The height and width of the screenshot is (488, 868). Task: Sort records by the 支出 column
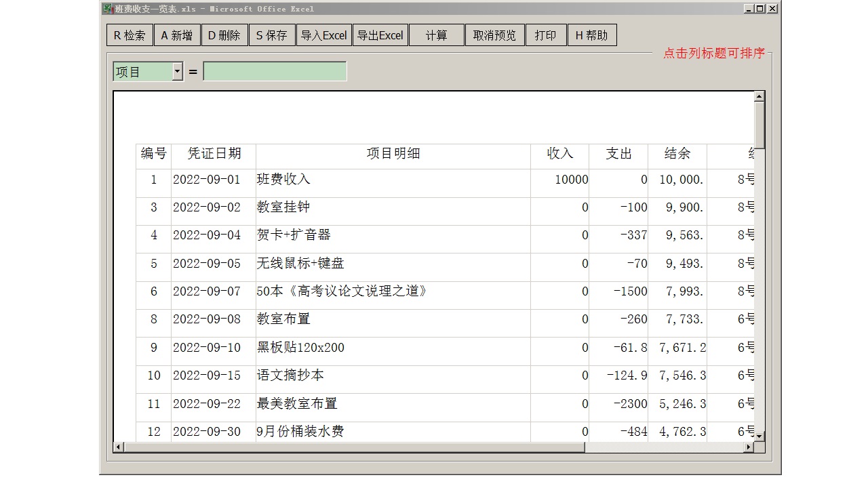[x=619, y=154]
